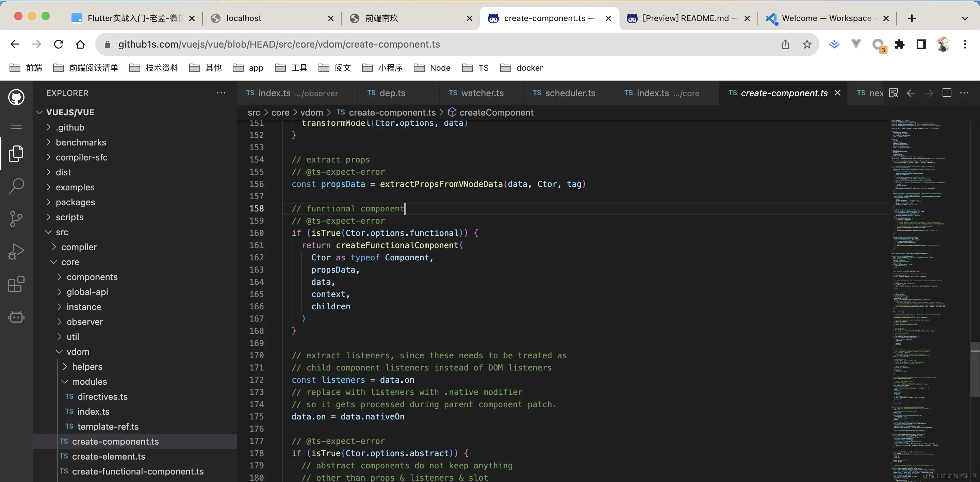Click createComponent in the breadcrumb

[496, 113]
